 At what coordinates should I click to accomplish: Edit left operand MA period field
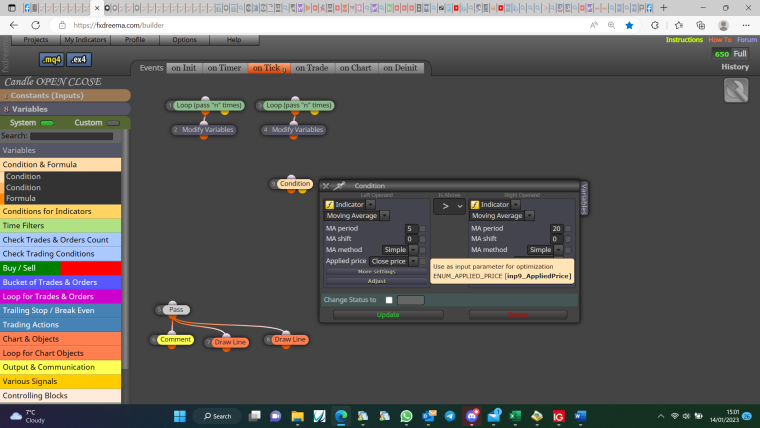[411, 228]
